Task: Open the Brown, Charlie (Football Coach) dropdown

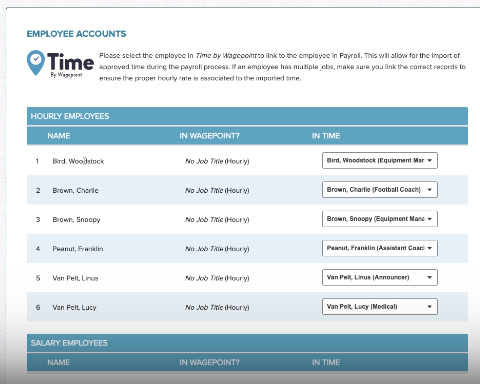Action: (x=380, y=190)
